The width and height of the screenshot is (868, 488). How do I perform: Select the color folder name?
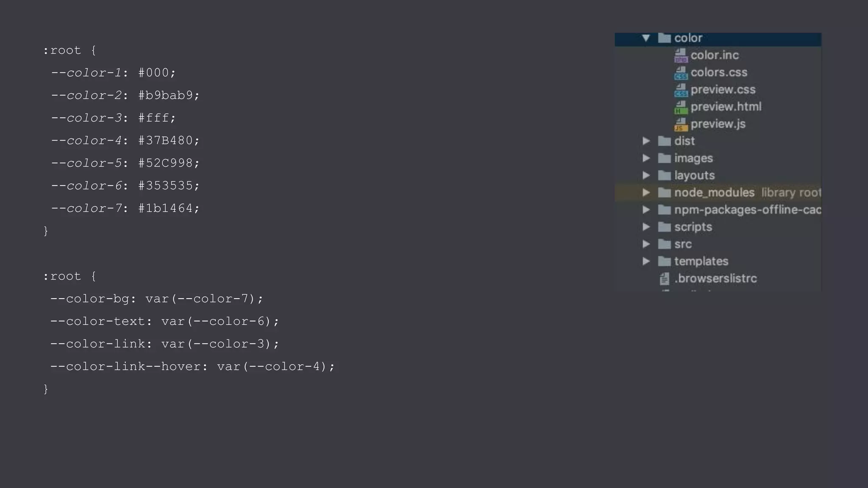[x=688, y=38]
